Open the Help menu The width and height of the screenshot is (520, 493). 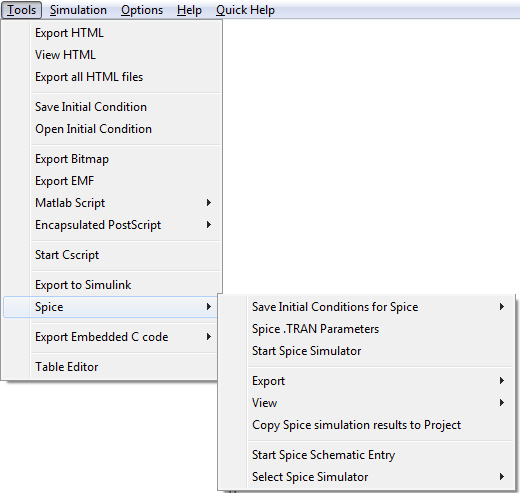pyautogui.click(x=189, y=10)
